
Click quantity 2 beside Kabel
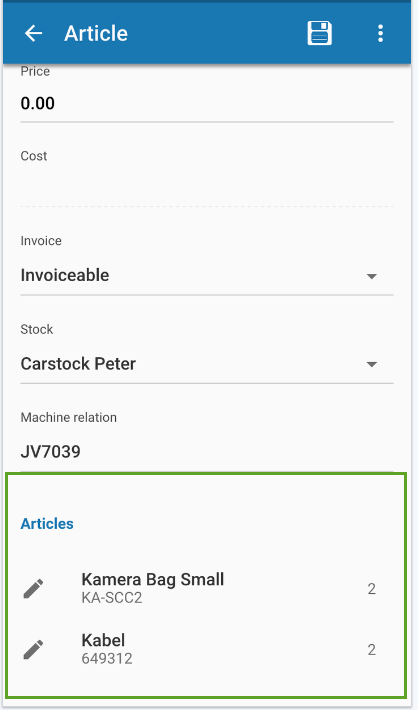[x=371, y=650]
